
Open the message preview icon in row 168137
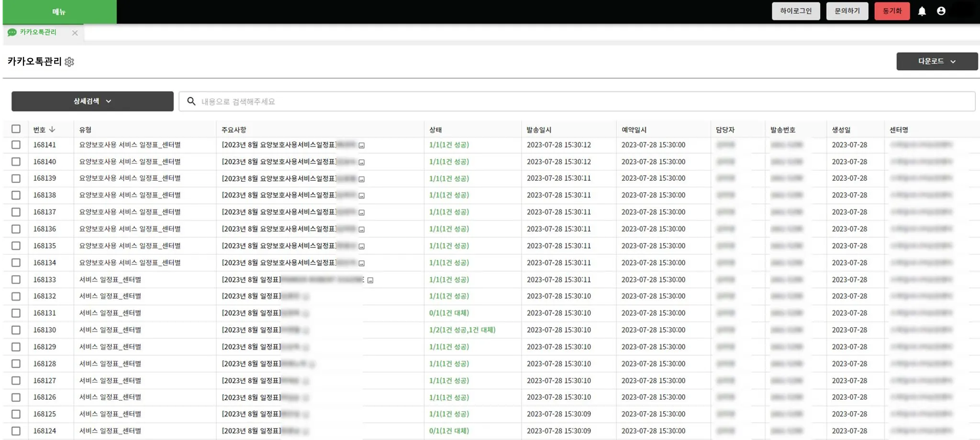tap(362, 212)
